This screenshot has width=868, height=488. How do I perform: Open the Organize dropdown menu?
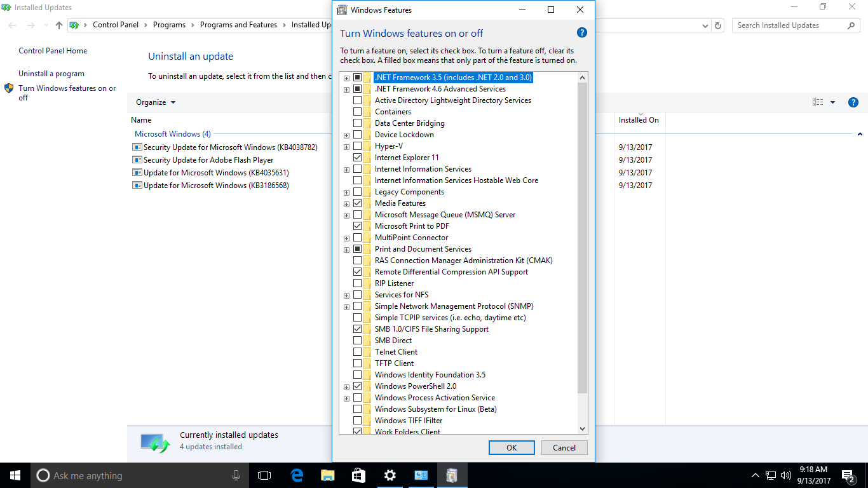156,102
